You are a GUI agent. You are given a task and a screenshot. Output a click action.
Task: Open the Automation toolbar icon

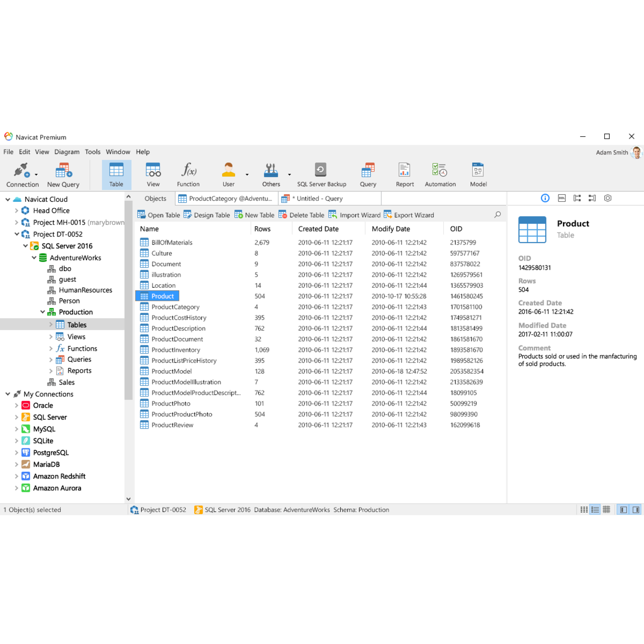[x=440, y=175]
